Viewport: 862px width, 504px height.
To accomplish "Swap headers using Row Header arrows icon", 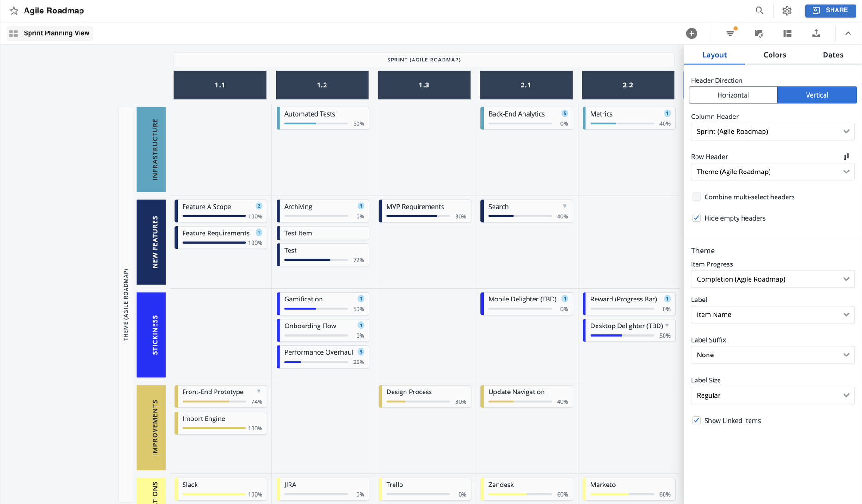I will pos(846,157).
